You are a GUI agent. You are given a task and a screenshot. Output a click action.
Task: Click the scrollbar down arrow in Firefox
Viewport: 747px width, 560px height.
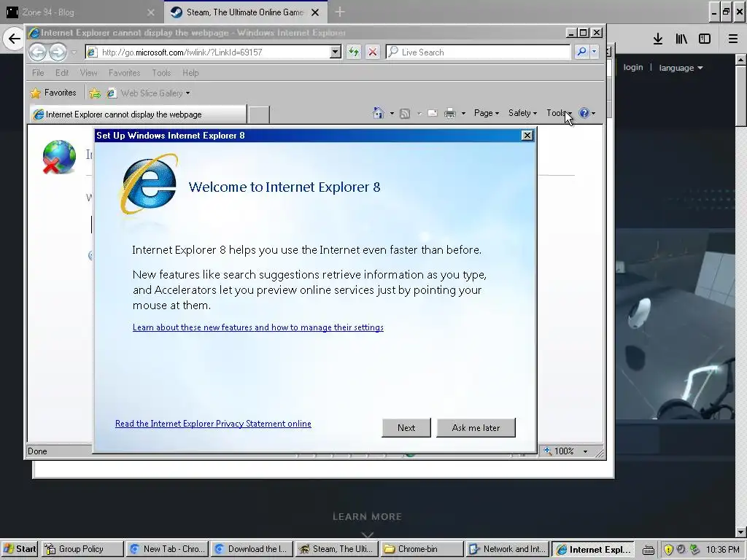[741, 532]
